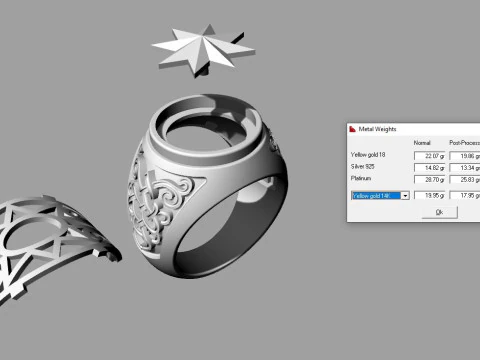Select the highlighted Yellow gold 14K text
480x360 pixels.
pyautogui.click(x=376, y=196)
